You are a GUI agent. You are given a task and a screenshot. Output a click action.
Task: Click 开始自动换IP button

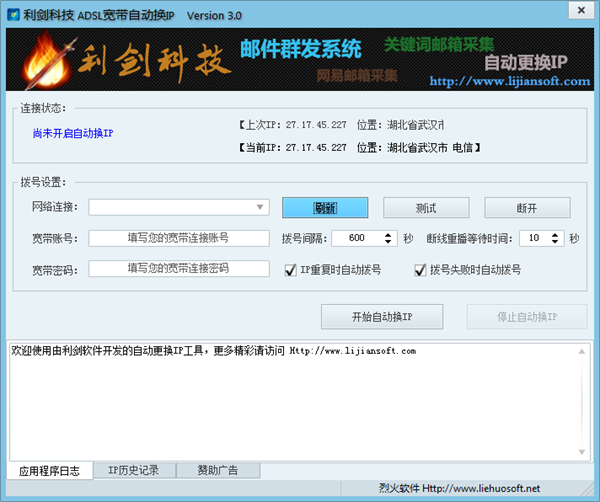pos(382,317)
